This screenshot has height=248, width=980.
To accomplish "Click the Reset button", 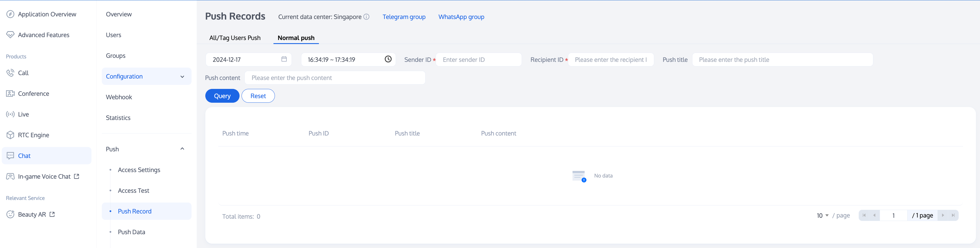I will click(258, 96).
